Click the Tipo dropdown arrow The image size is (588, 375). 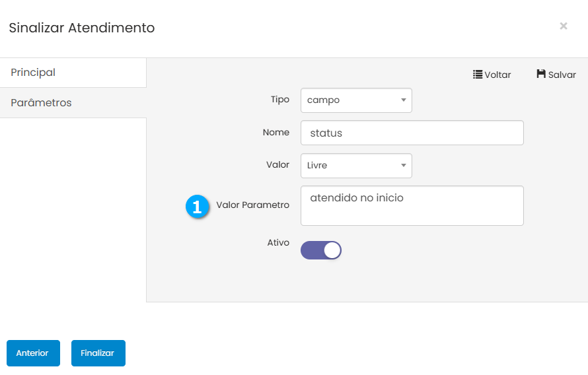pyautogui.click(x=403, y=100)
